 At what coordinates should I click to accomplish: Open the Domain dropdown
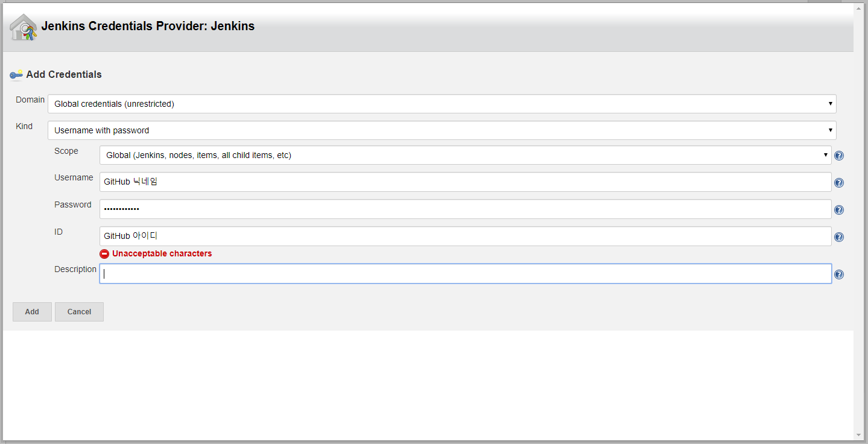coord(442,104)
